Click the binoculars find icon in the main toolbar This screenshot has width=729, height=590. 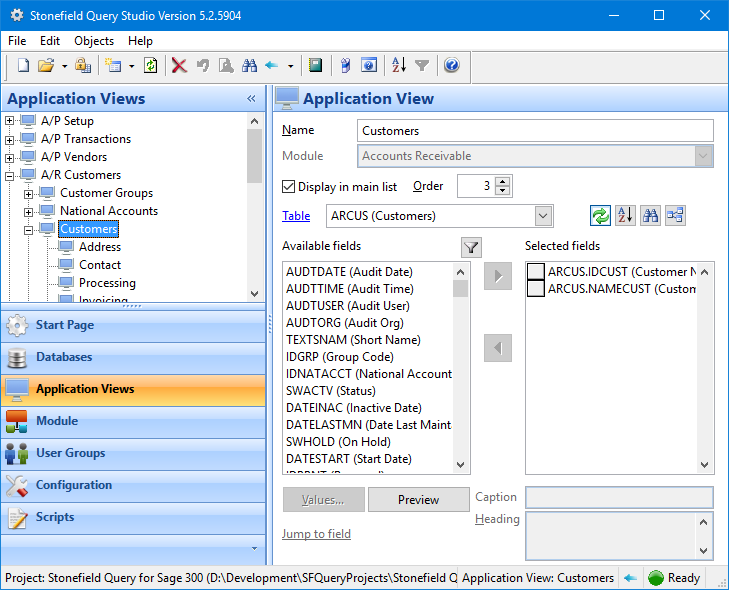[x=248, y=66]
